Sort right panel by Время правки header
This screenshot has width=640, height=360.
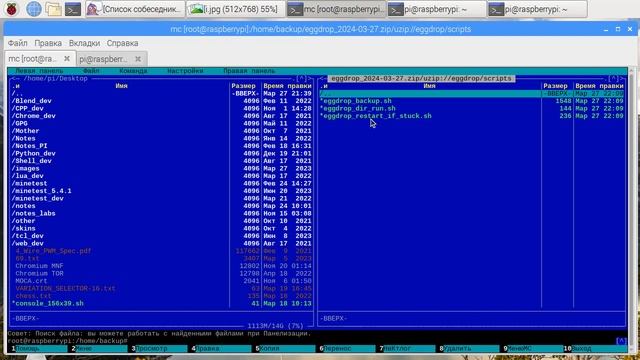click(599, 86)
